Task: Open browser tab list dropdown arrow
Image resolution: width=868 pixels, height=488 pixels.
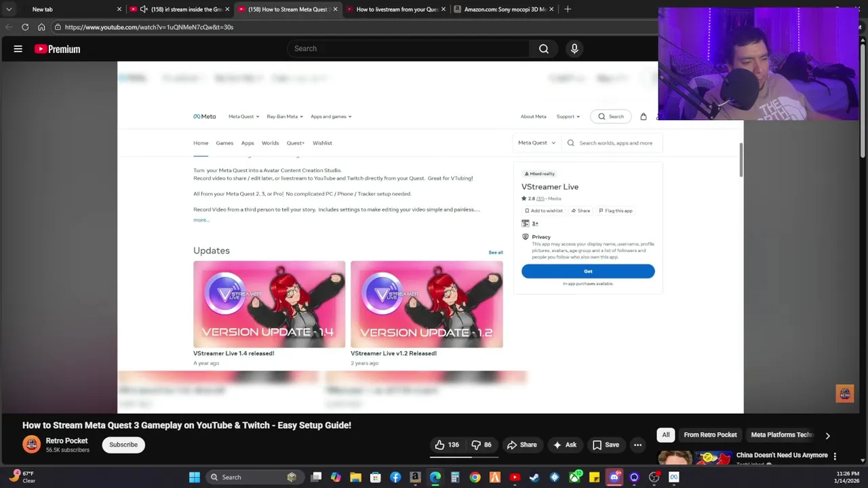Action: click(x=9, y=9)
